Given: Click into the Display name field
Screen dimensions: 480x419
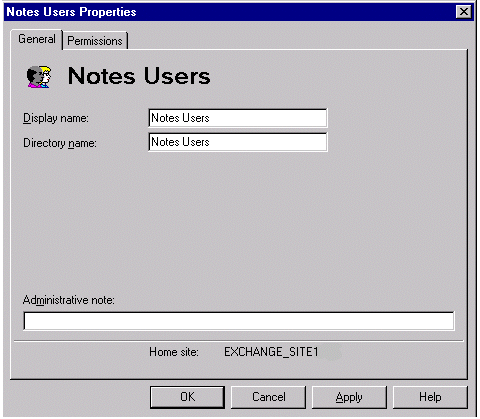Looking at the screenshot, I should [x=238, y=118].
